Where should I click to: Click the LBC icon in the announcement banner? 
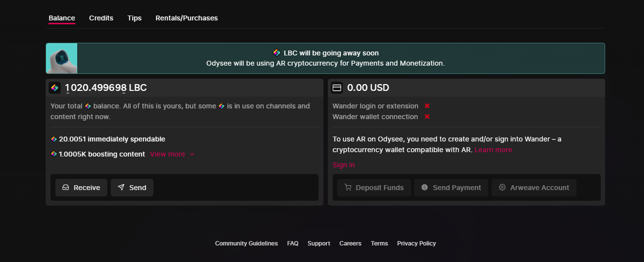tap(276, 53)
